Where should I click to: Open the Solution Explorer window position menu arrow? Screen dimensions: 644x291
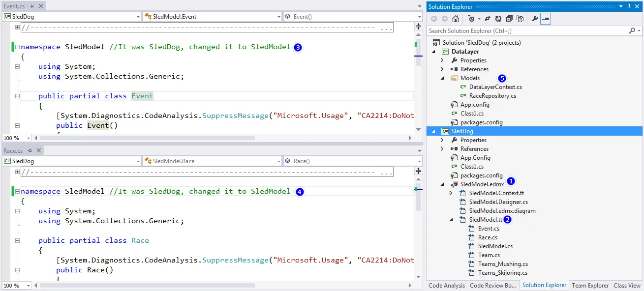point(620,6)
